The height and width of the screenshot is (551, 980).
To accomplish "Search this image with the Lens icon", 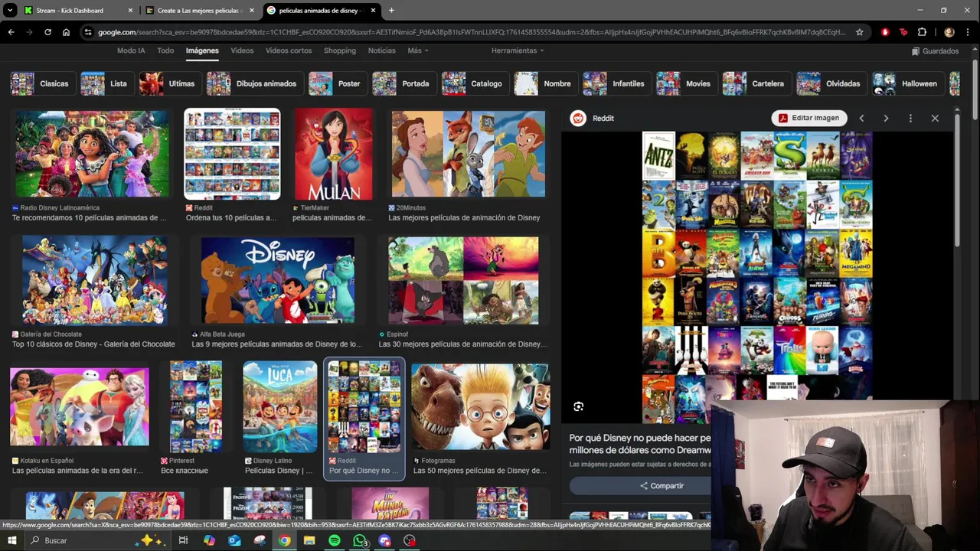I will point(579,406).
